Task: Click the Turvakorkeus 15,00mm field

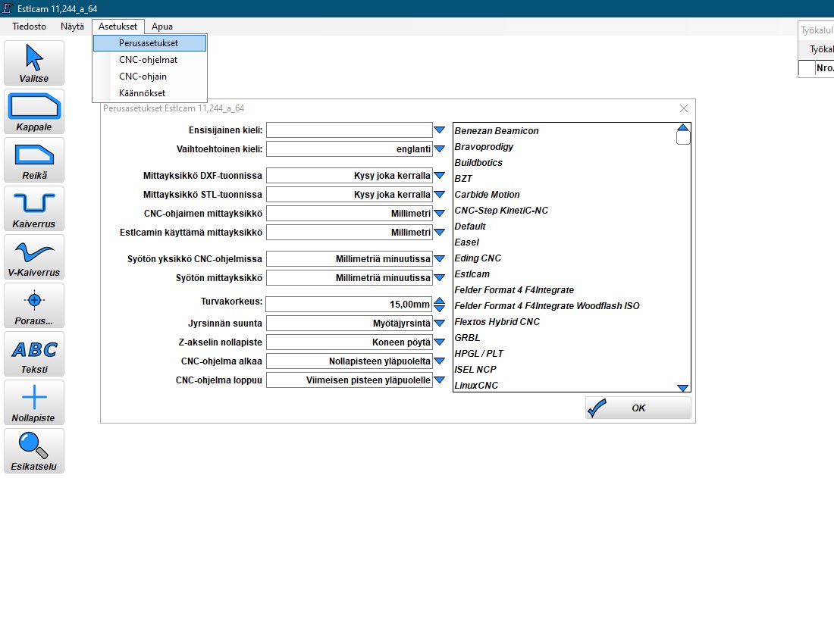Action: (x=349, y=305)
